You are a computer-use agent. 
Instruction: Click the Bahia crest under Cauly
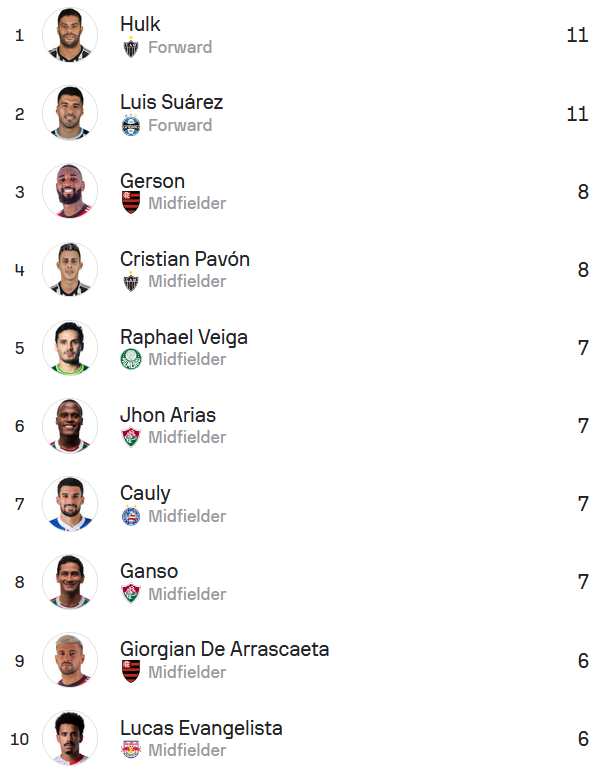(x=131, y=516)
